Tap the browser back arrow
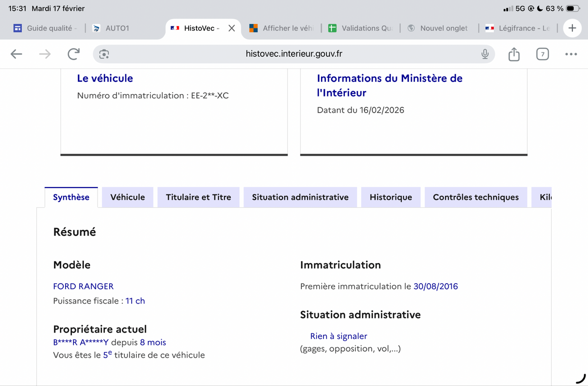Viewport: 588px width, 386px height. point(17,54)
